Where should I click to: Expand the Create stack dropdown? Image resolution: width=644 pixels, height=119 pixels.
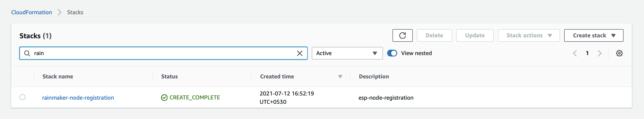point(594,35)
